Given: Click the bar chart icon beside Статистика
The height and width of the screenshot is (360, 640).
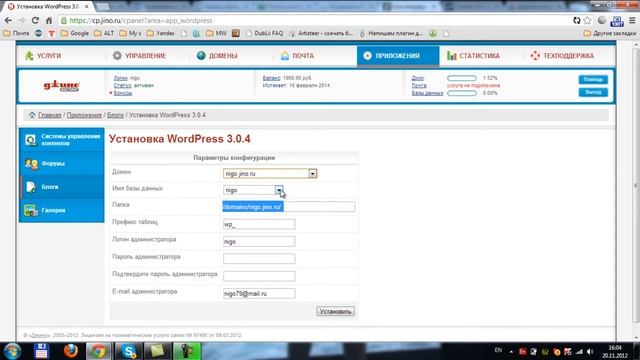Looking at the screenshot, I should pos(451,56).
